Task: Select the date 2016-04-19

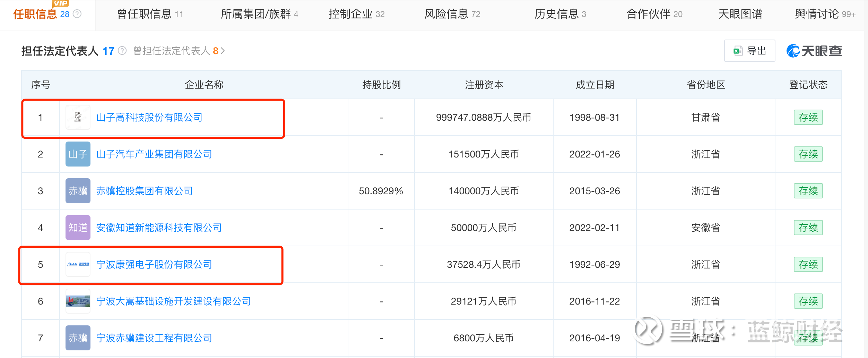Action: click(595, 338)
